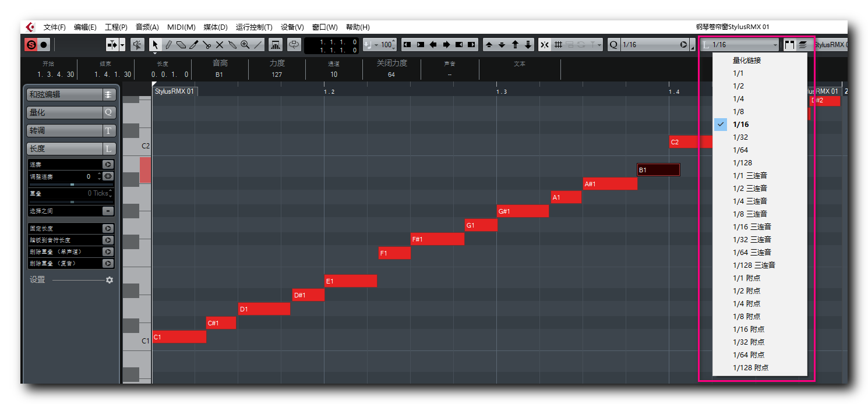The height and width of the screenshot is (404, 868).
Task: Toggle the Show Note Expression icon
Action: (x=276, y=44)
